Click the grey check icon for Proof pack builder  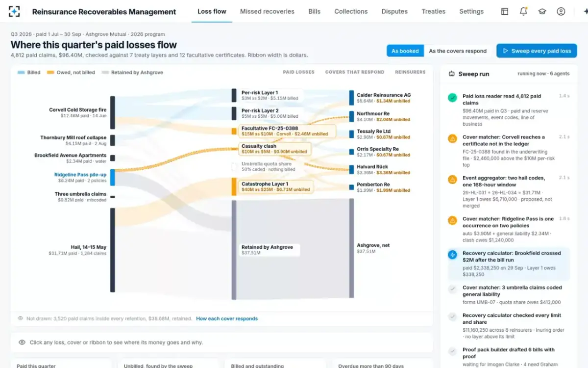(452, 351)
